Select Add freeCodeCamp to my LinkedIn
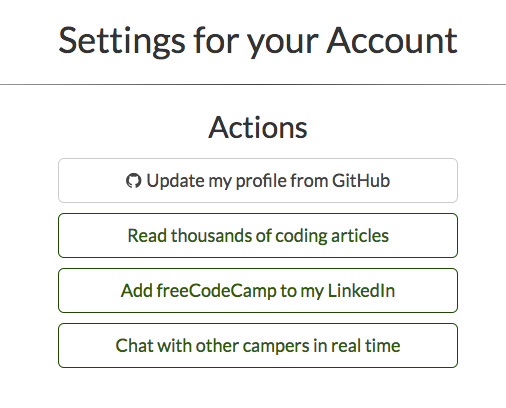The width and height of the screenshot is (506, 408). pos(258,290)
